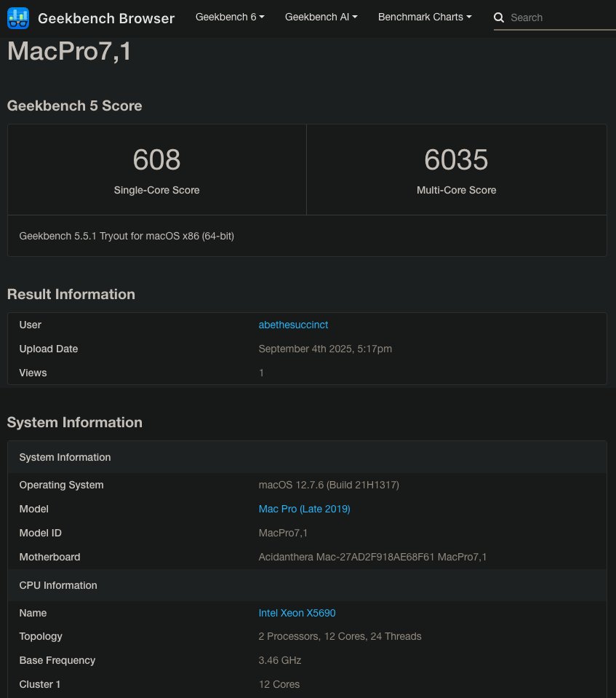Image resolution: width=616 pixels, height=698 pixels.
Task: Select the upload date September 4th 2025
Action: [x=325, y=349]
